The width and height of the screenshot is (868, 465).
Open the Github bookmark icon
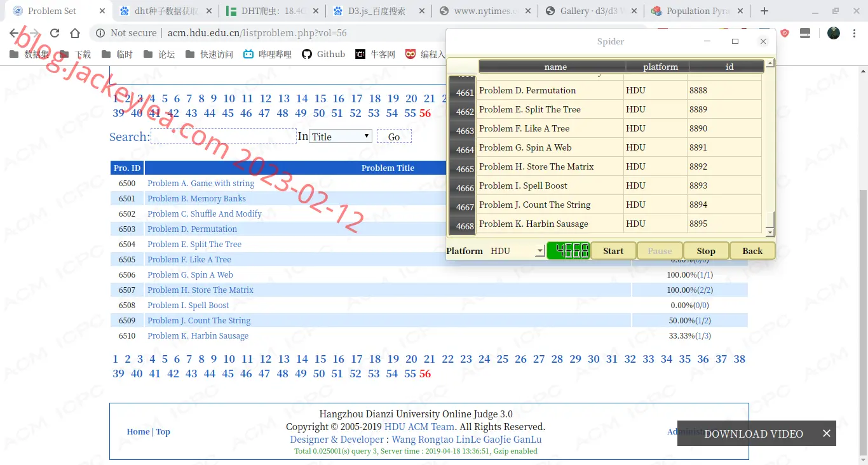pos(307,54)
